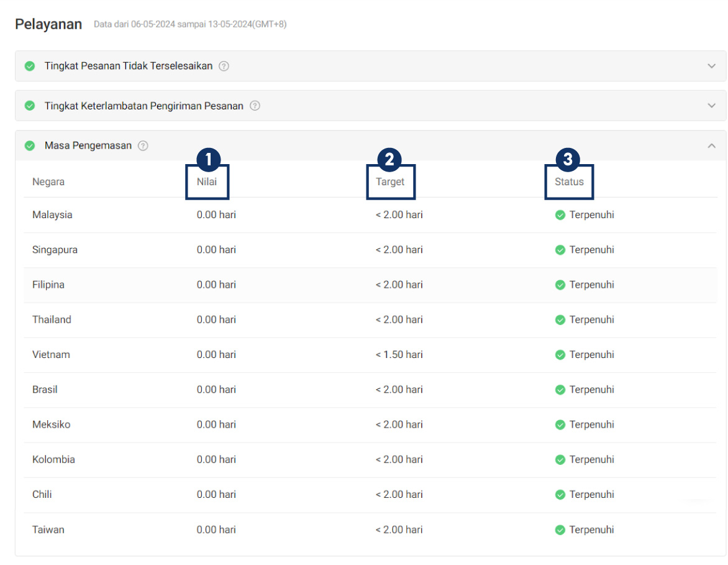Click the green status check in Brasil row
The height and width of the screenshot is (565, 728).
560,390
